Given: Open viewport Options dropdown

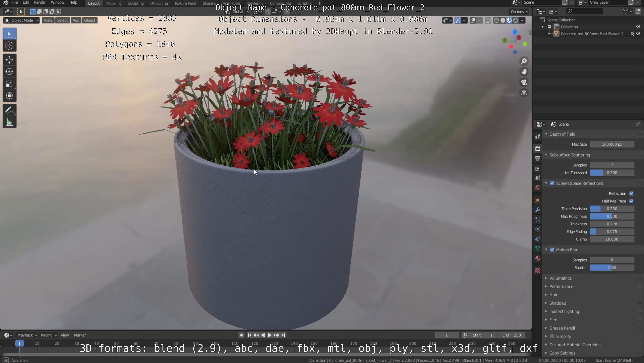Looking at the screenshot, I should [x=519, y=12].
